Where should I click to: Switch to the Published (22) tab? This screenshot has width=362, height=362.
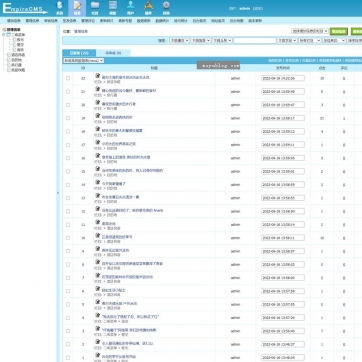[79, 53]
